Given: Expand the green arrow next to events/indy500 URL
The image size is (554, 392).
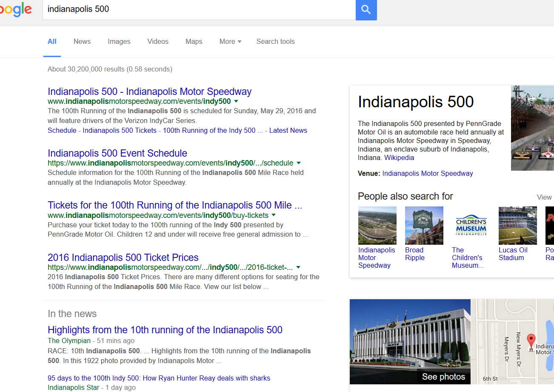Looking at the screenshot, I should (x=236, y=101).
